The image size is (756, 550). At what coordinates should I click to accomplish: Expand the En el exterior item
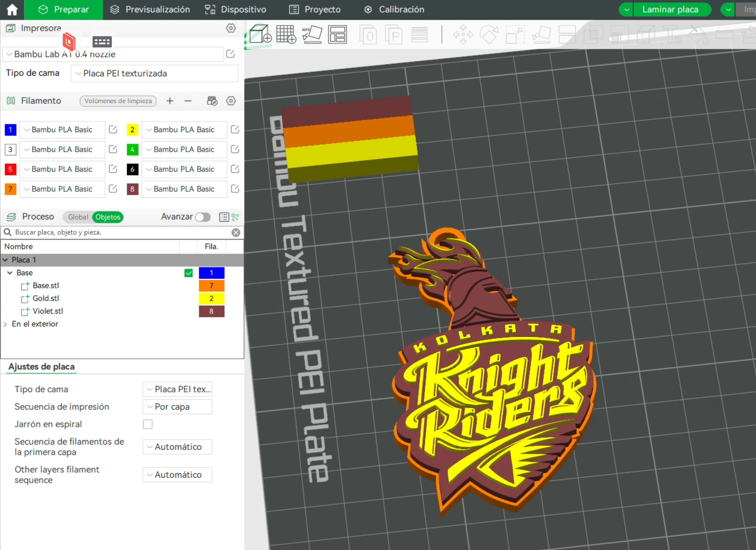click(5, 324)
